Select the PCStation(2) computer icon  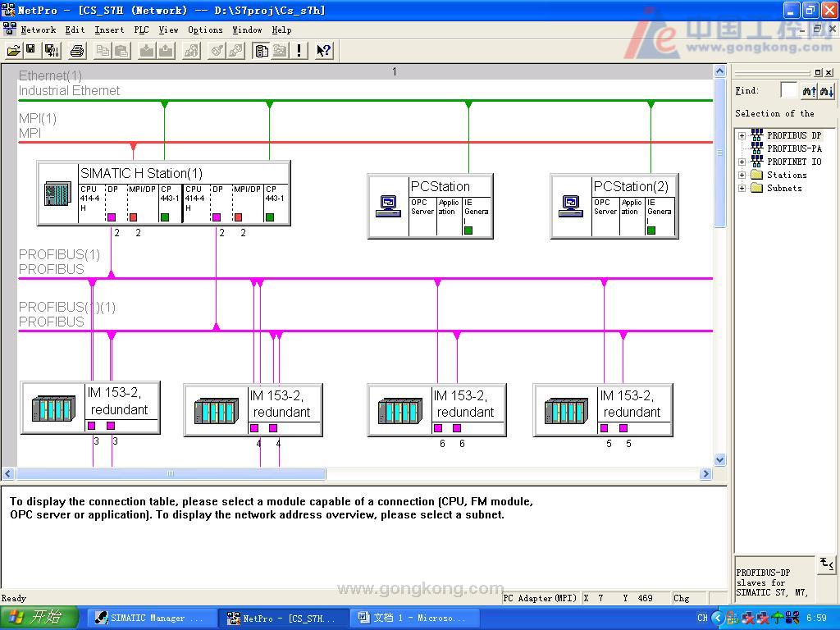(x=571, y=206)
